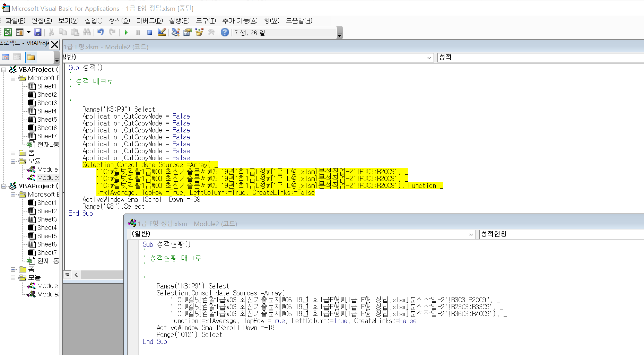Run the macro with the green play icon
The width and height of the screenshot is (644, 355).
point(126,33)
